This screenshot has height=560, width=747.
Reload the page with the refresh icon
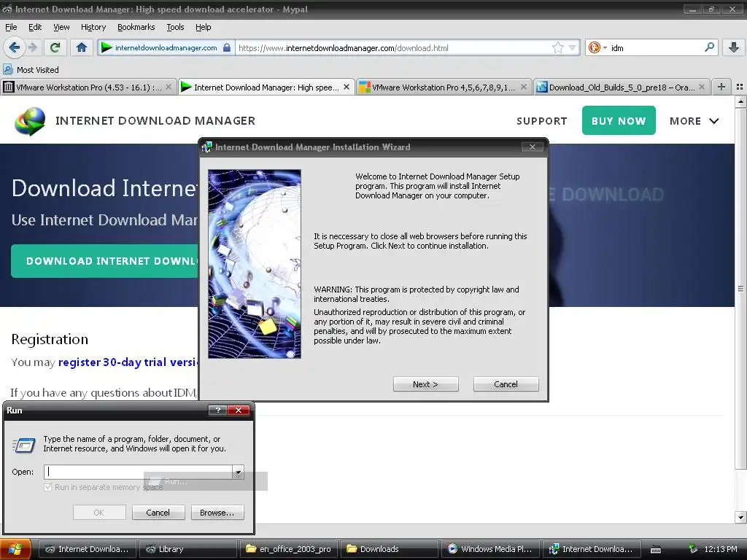[x=55, y=47]
